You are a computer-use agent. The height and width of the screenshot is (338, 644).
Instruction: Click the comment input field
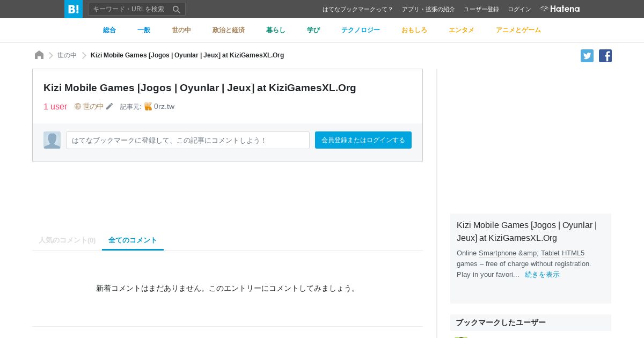tap(188, 140)
